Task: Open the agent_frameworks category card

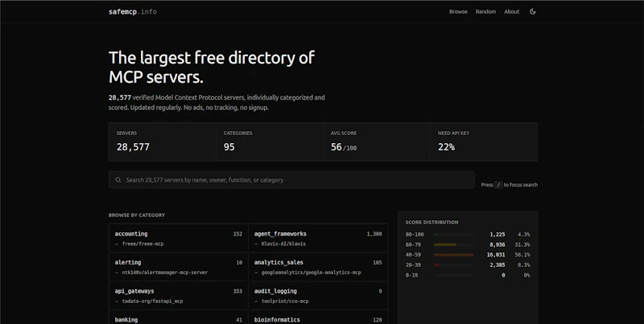Action: [318, 238]
